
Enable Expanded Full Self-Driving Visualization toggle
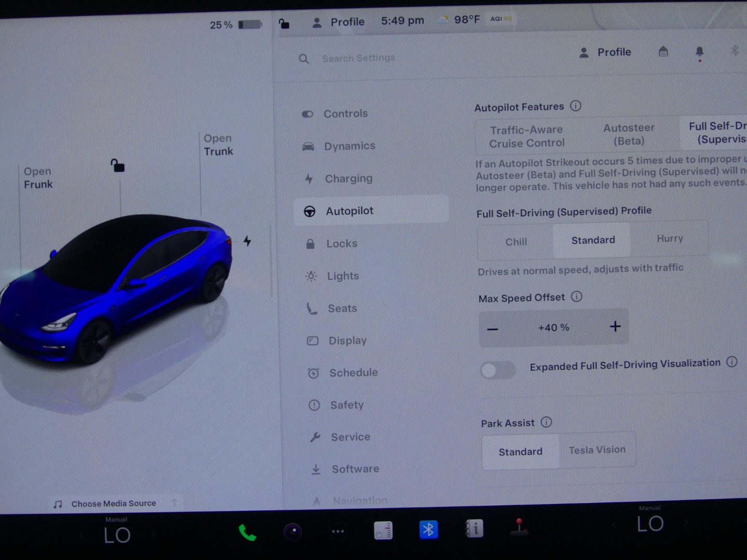point(497,370)
